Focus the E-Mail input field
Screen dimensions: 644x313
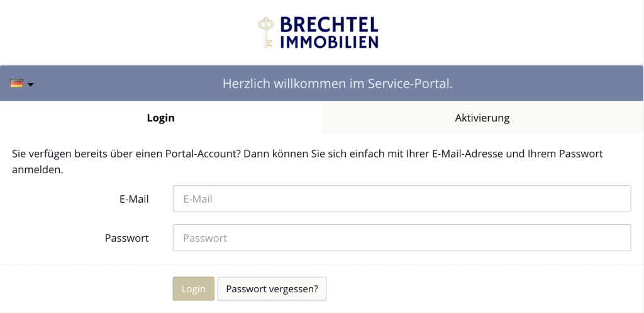(x=401, y=199)
